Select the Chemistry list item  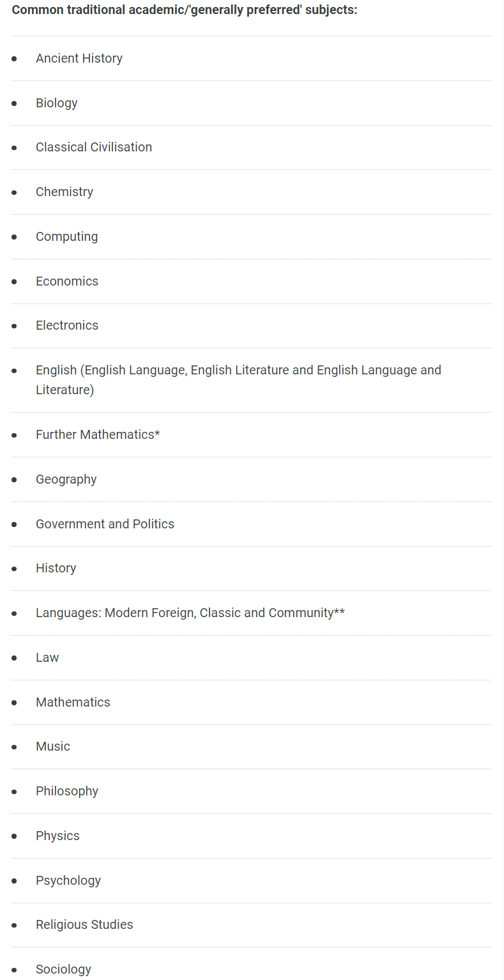point(65,192)
